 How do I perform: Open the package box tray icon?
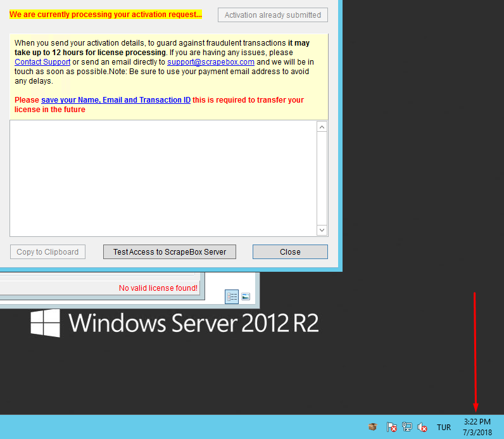click(x=372, y=427)
